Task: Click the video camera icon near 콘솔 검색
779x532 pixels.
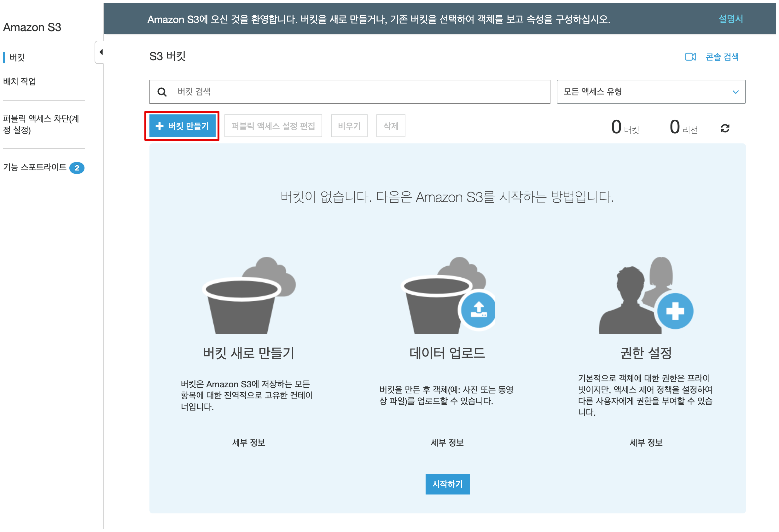Action: 690,57
